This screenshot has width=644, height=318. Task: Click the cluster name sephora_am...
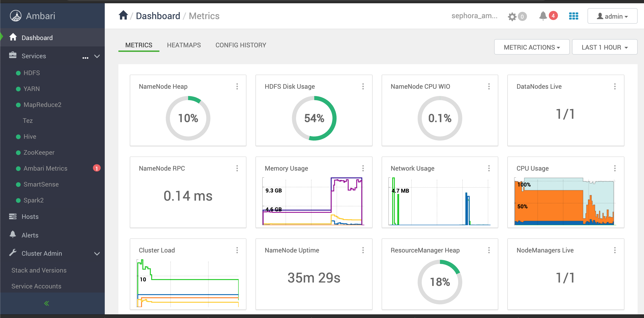point(474,16)
